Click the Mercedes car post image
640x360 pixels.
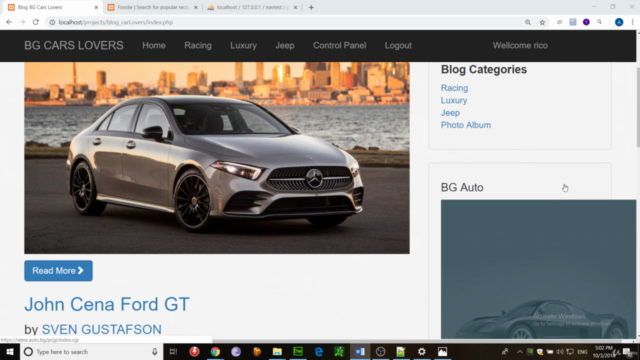coord(217,158)
